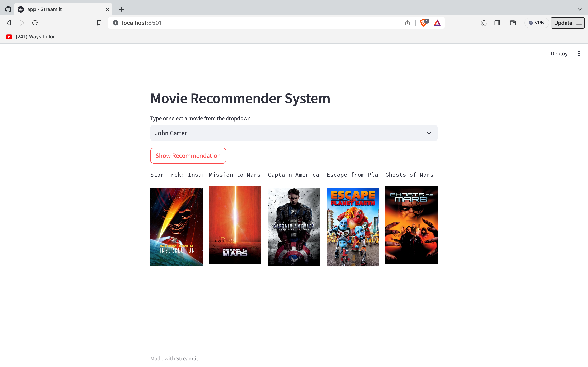Screen dimensions: 588x367
Task: Click the page reload icon
Action: coord(35,23)
